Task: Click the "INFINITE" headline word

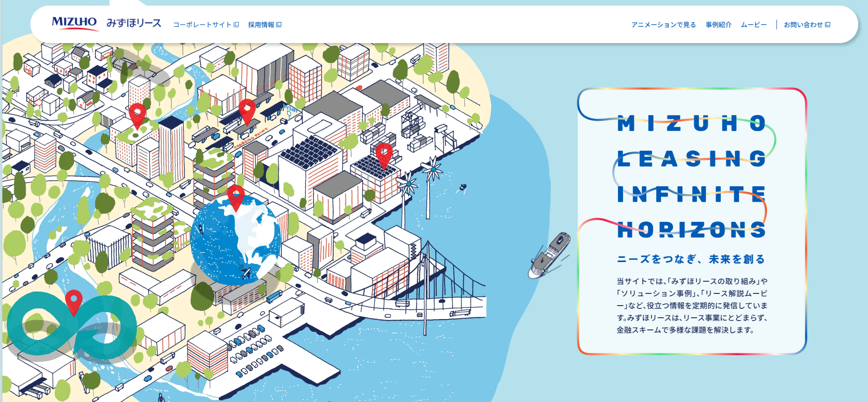Action: pos(692,194)
